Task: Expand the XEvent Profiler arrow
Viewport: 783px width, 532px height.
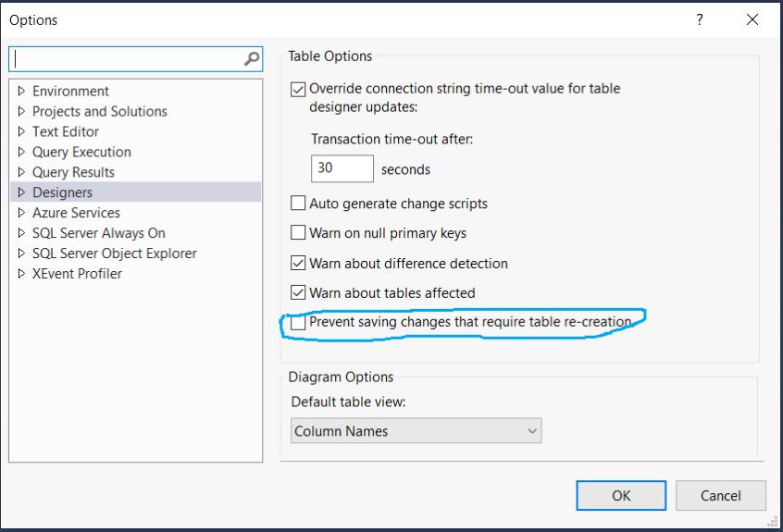Action: click(21, 274)
